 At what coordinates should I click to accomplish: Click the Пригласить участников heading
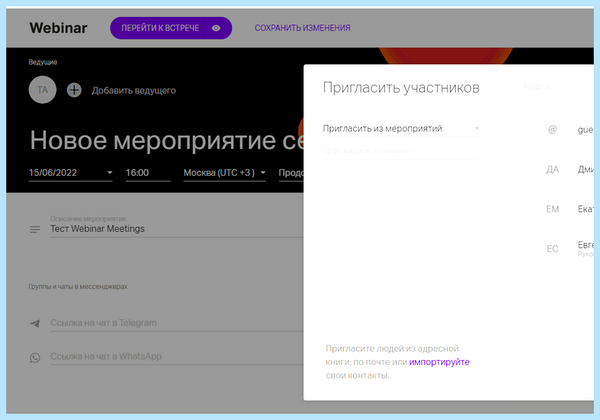pyautogui.click(x=401, y=88)
